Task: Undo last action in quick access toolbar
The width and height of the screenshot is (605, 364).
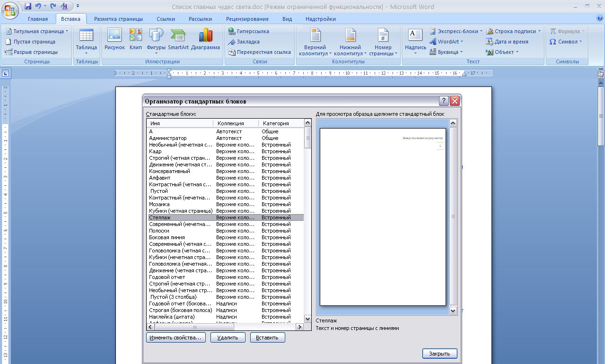Action: [38, 6]
